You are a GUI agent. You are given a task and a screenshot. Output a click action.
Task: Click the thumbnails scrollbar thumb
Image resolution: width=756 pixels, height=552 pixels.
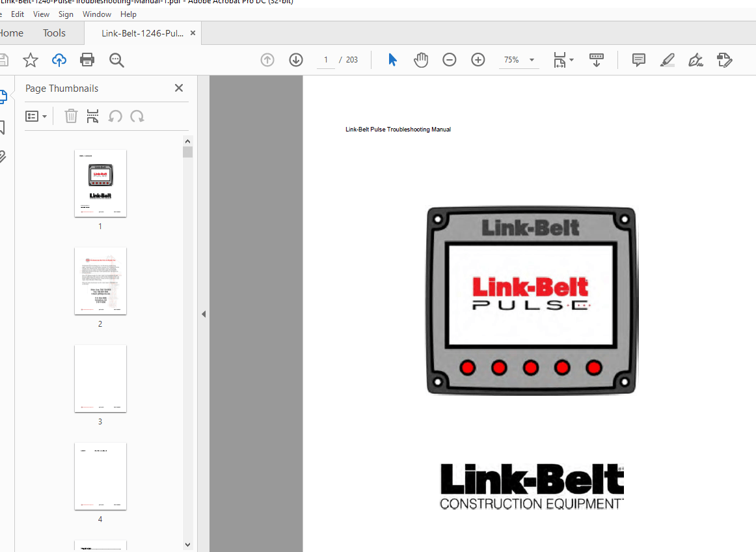point(187,152)
